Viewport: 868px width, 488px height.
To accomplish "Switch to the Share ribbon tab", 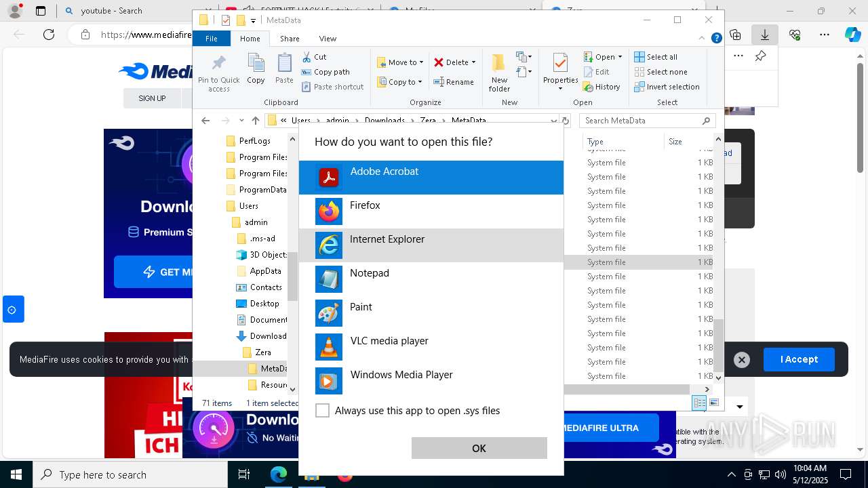I will 290,39.
